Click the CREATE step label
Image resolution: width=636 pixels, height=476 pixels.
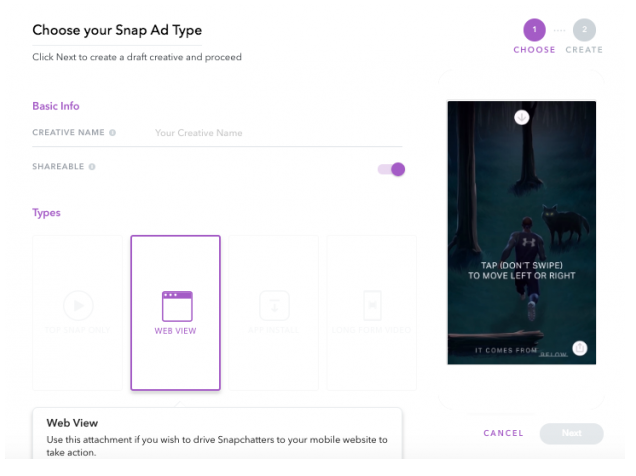[584, 50]
